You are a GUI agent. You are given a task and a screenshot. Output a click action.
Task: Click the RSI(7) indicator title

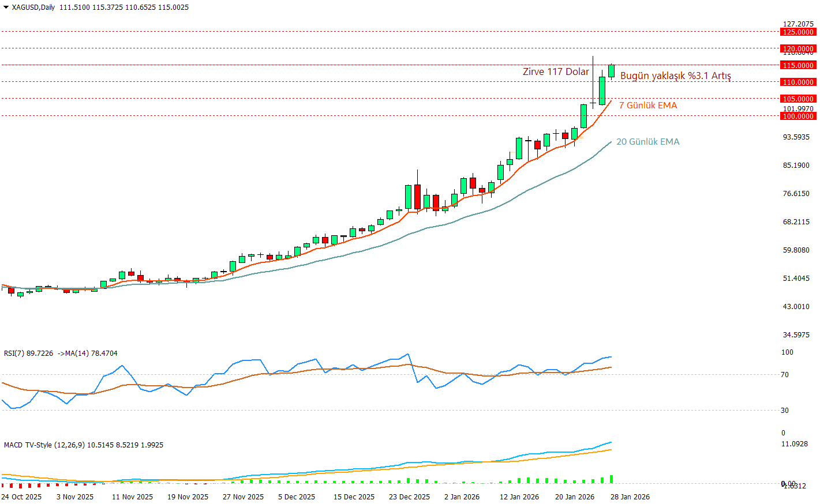61,353
